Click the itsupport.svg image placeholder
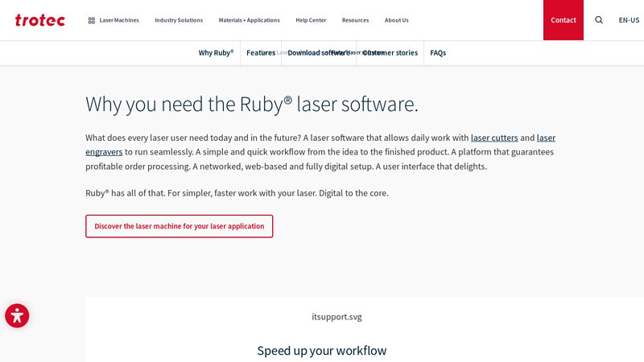 tap(336, 317)
